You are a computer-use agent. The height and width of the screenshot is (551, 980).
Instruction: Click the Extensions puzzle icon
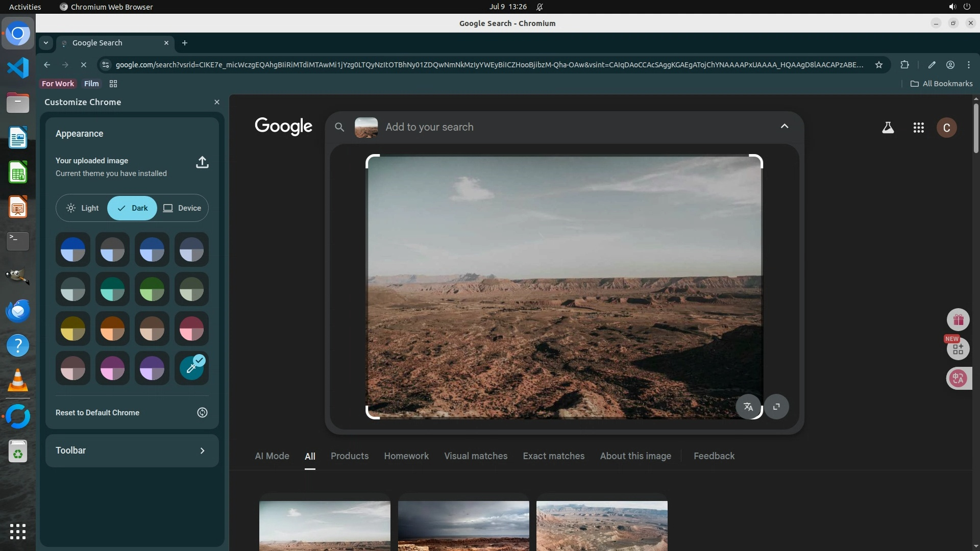(904, 65)
